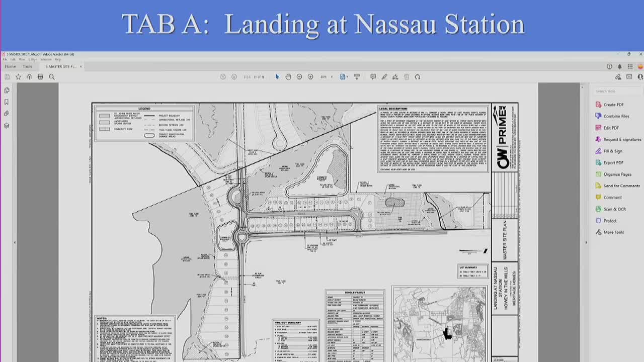Open the zoom percentage dropdown
Screen dimensions: 644x362
pos(332,76)
